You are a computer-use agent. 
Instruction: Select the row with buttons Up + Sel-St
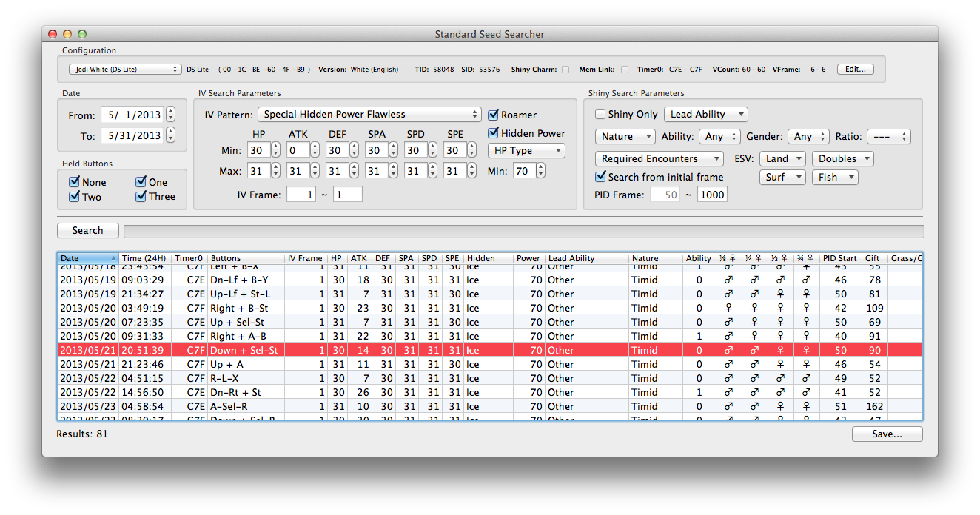490,322
